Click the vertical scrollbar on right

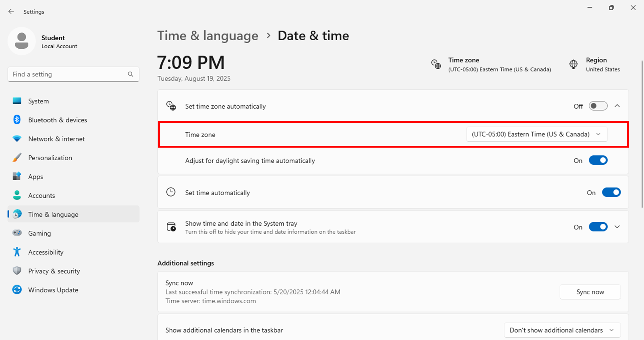642,134
